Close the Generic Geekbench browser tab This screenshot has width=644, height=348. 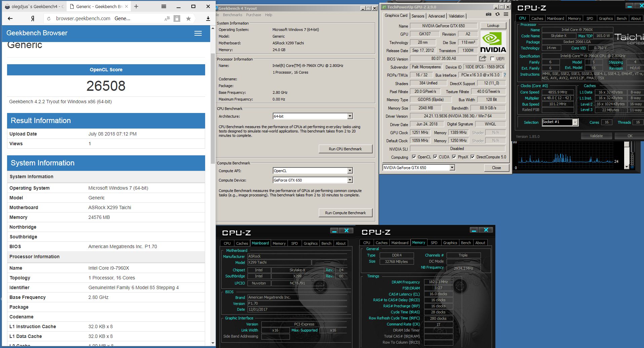pos(126,6)
